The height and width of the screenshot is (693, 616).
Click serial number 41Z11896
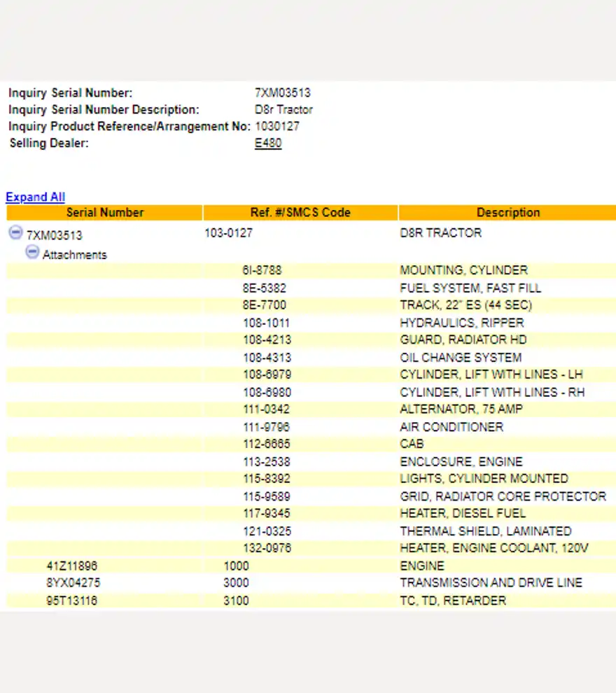pos(71,566)
